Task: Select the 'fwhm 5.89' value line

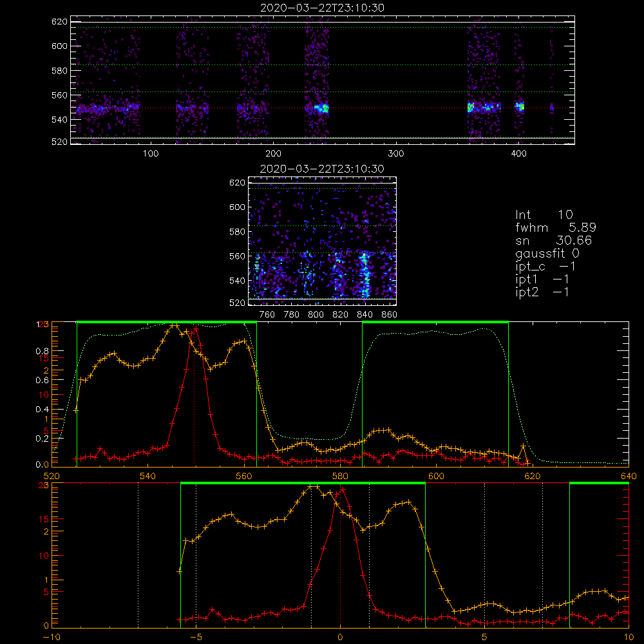Action: point(556,227)
